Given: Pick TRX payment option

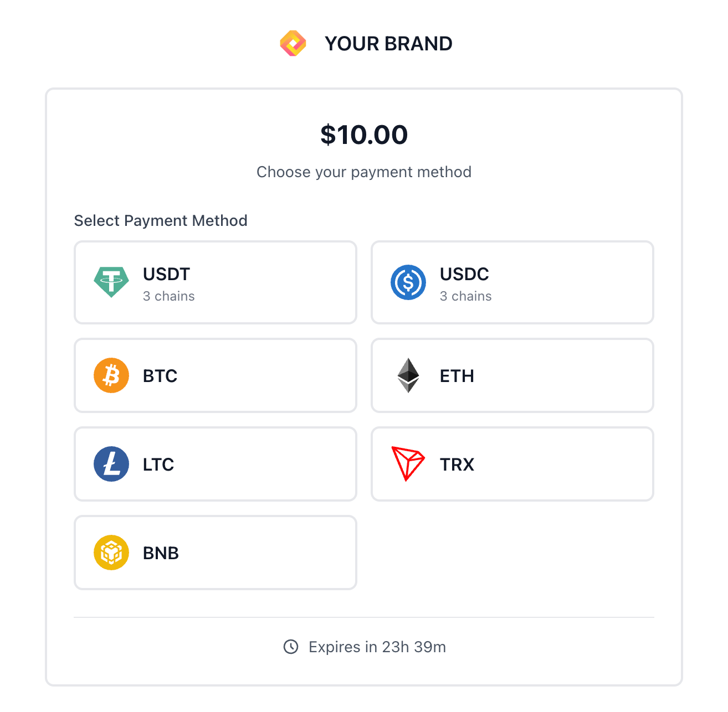Looking at the screenshot, I should coord(512,464).
